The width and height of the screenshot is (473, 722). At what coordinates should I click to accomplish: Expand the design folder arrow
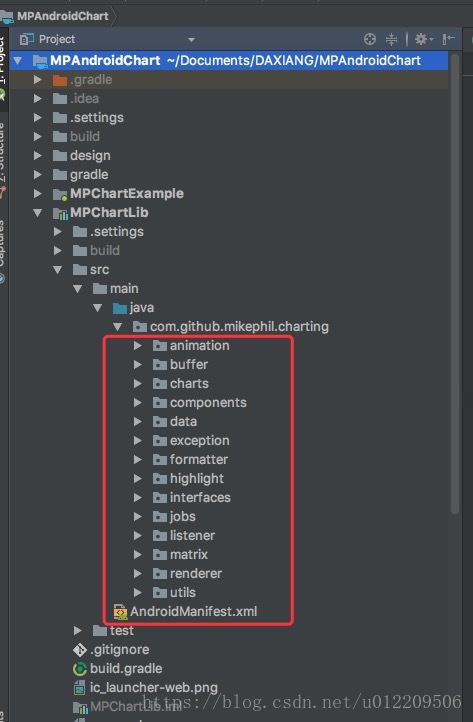(x=38, y=156)
